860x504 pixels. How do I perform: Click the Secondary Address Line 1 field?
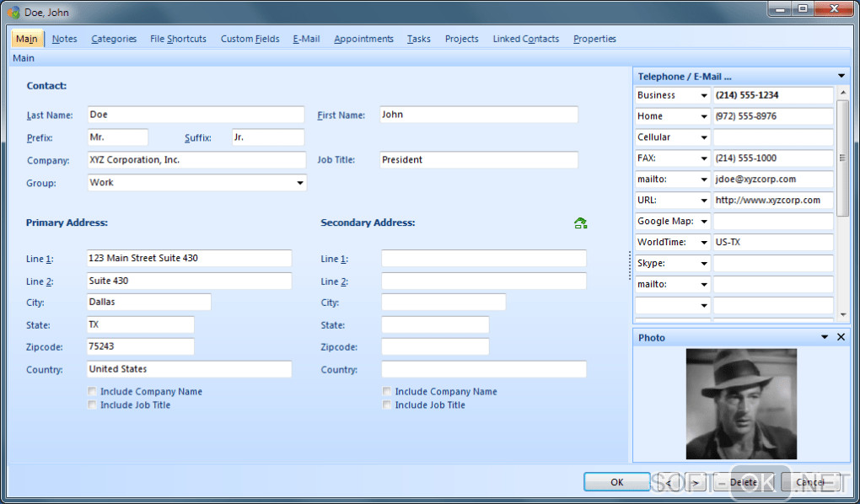pos(484,258)
